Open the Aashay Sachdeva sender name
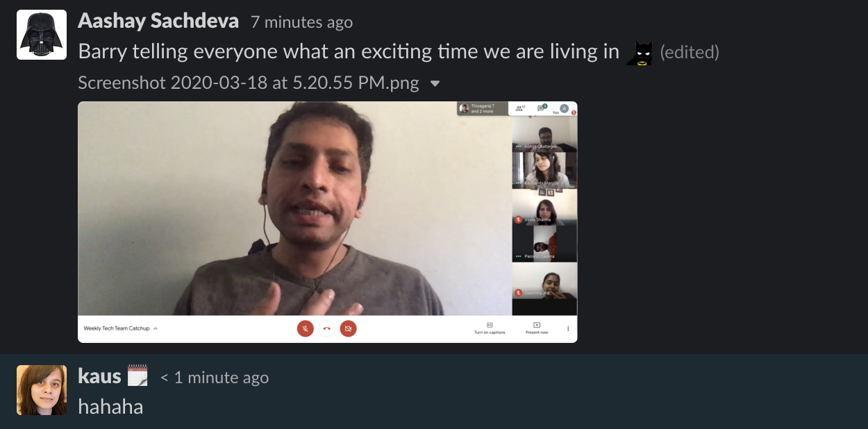 (158, 21)
